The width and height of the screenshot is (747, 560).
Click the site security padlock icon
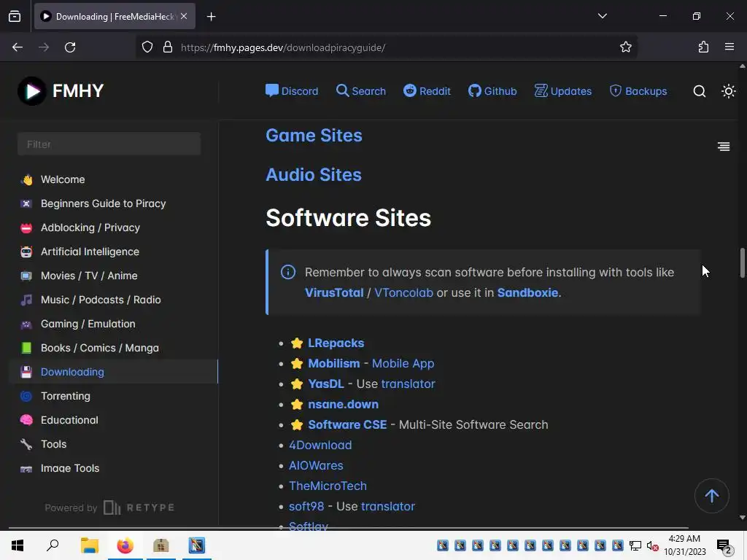pos(168,47)
